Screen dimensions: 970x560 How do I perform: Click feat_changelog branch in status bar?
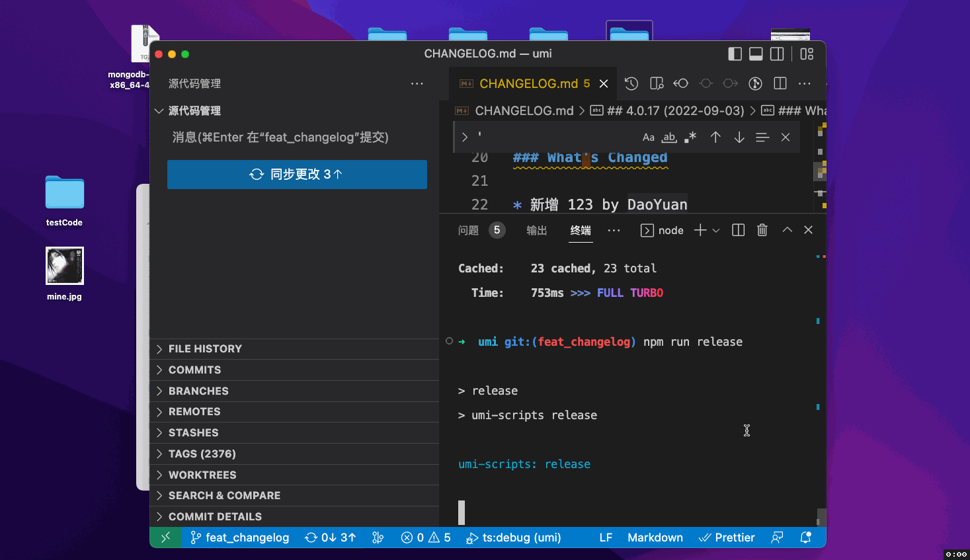tap(240, 538)
